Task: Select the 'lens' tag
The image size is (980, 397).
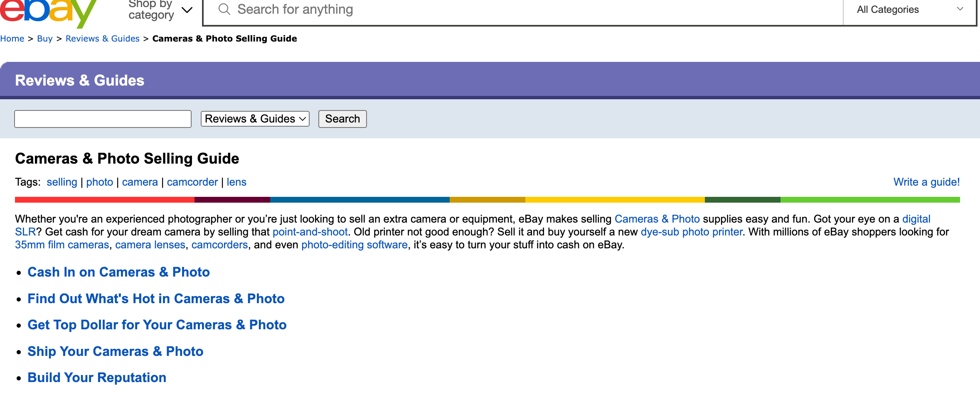Action: pos(236,182)
